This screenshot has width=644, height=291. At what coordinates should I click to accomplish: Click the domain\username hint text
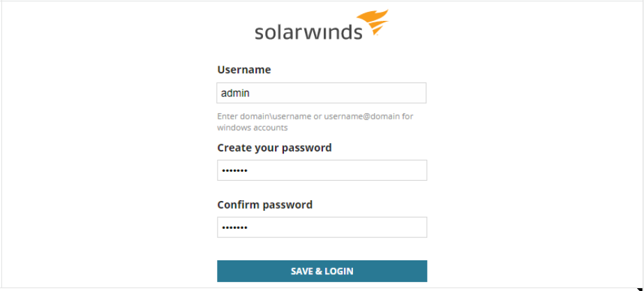pos(263,117)
